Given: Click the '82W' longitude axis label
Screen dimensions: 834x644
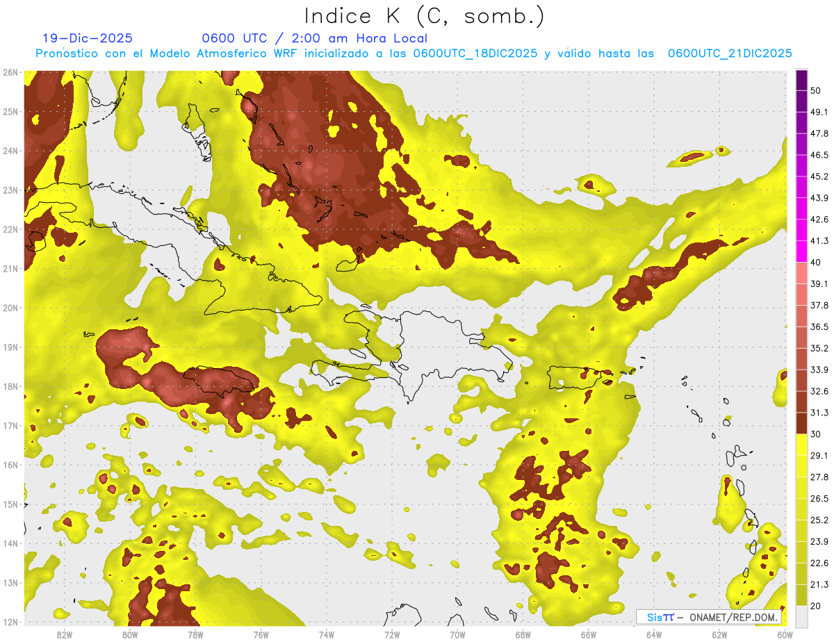Looking at the screenshot, I should [65, 634].
